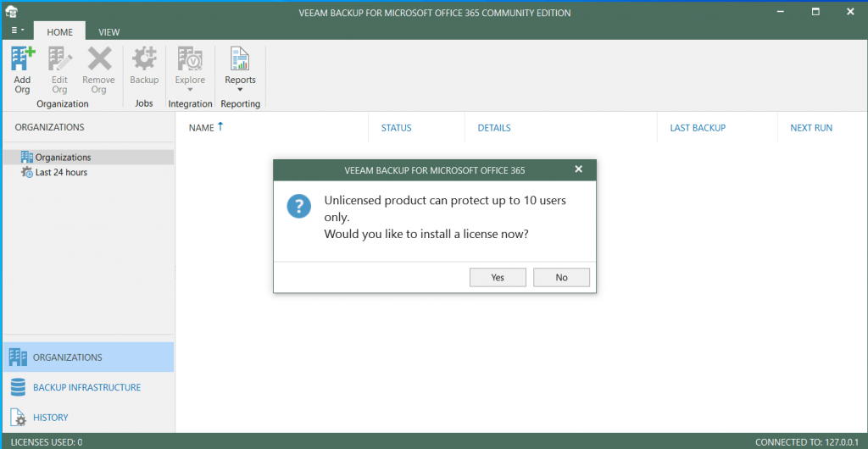Select Organizations in the tree
The width and height of the screenshot is (868, 449).
pyautogui.click(x=63, y=158)
